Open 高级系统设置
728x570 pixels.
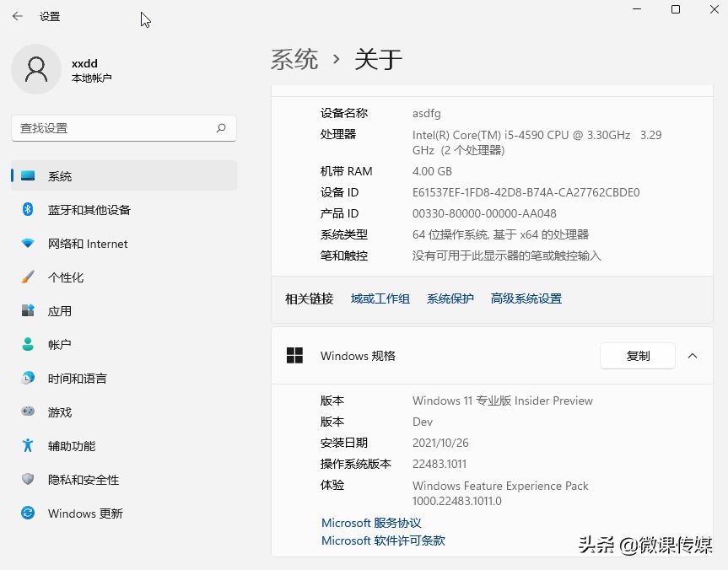(x=526, y=298)
